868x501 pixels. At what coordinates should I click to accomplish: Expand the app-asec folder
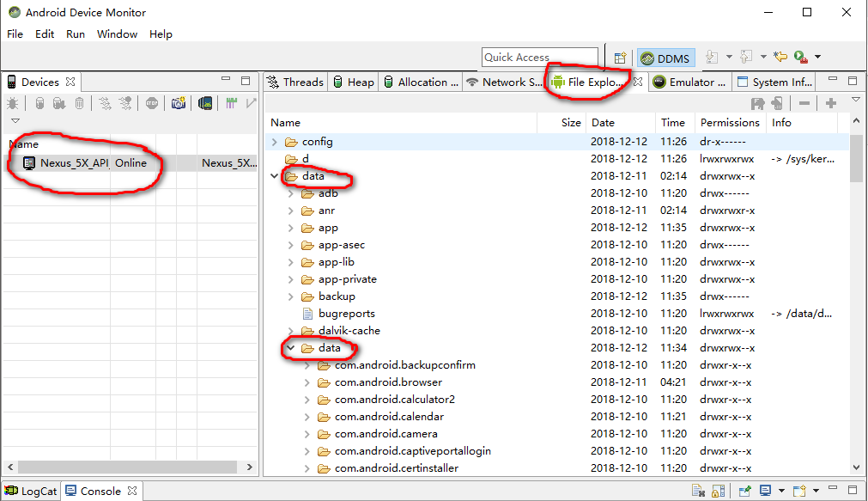click(291, 245)
